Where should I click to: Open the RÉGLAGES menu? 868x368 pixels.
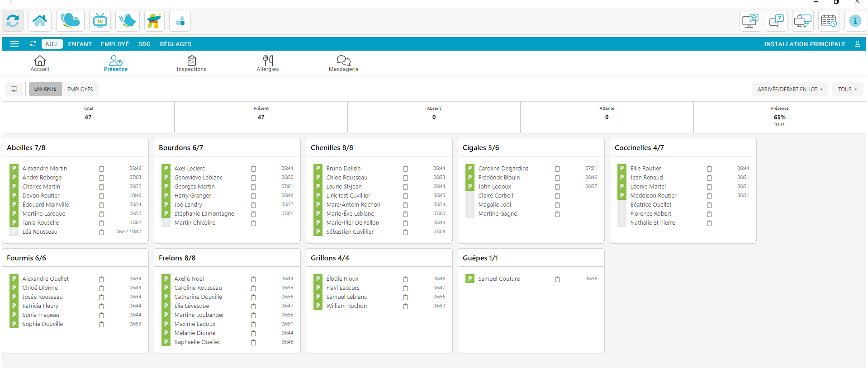pyautogui.click(x=176, y=44)
